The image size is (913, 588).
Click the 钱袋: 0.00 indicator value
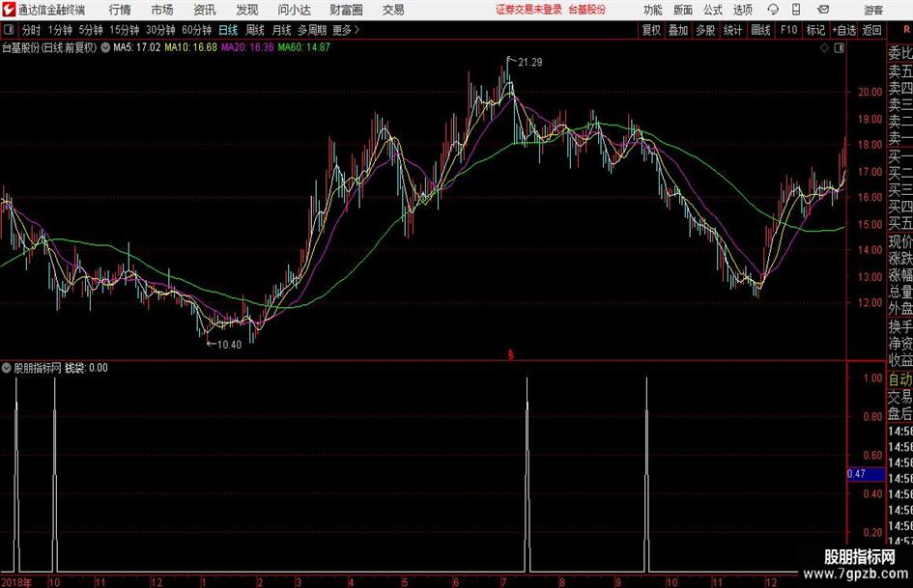pos(86,368)
